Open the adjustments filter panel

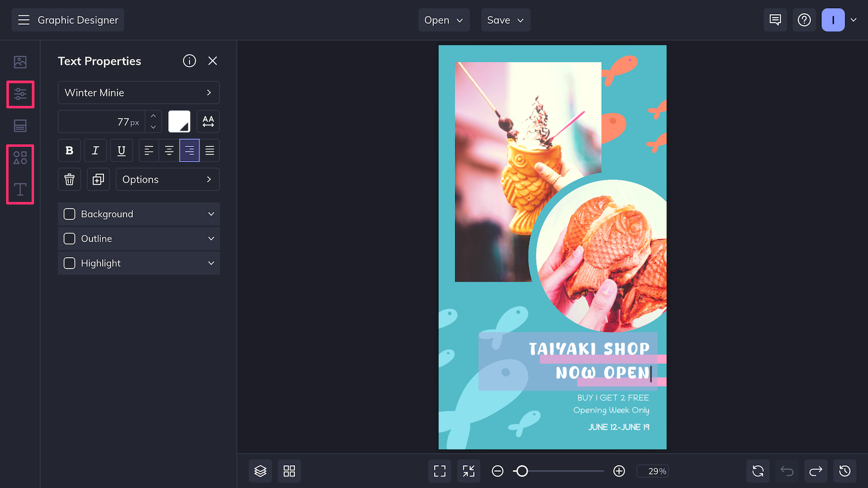pos(20,94)
